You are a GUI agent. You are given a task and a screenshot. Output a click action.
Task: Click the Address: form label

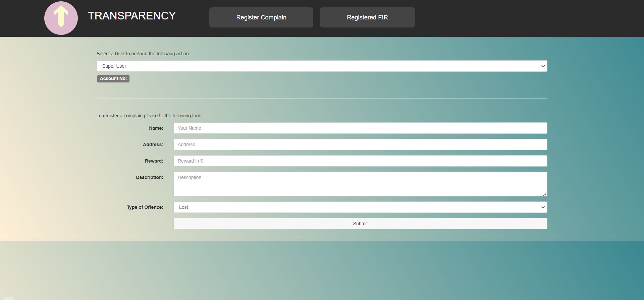click(x=153, y=144)
